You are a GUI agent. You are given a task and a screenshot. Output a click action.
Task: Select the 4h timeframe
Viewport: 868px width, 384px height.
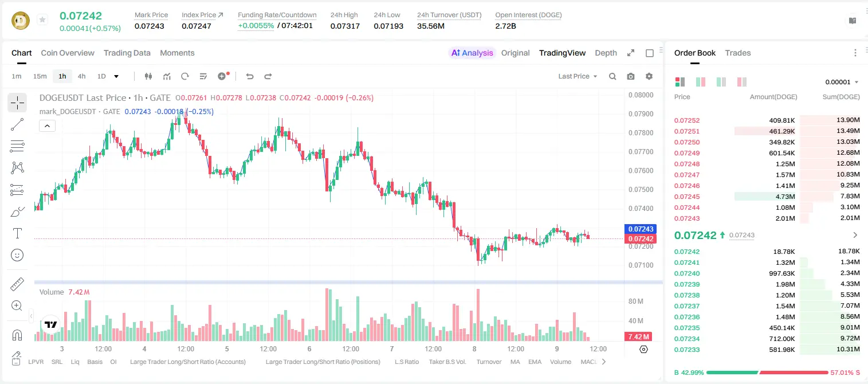tap(81, 76)
